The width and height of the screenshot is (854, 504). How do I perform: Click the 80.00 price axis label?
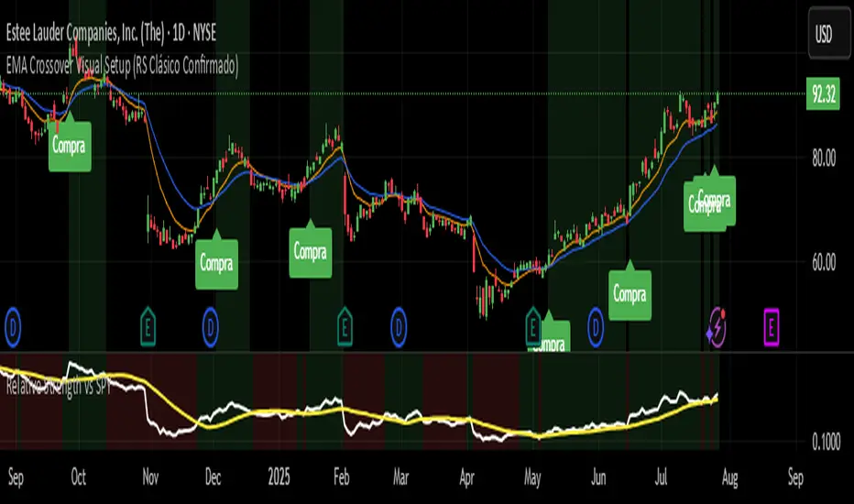pos(824,158)
